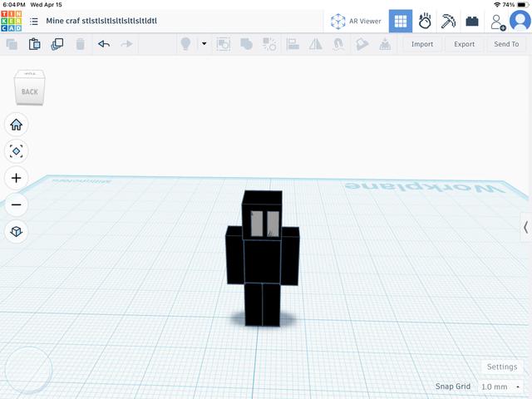This screenshot has width=532, height=399.
Task: Open the Sim Lab mode
Action: click(425, 21)
